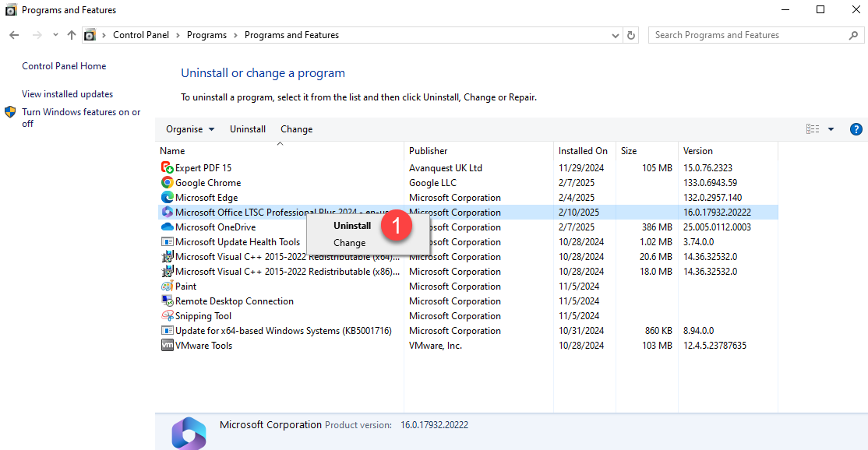Click installed date 11/29/2024
This screenshot has width=868, height=450.
581,168
